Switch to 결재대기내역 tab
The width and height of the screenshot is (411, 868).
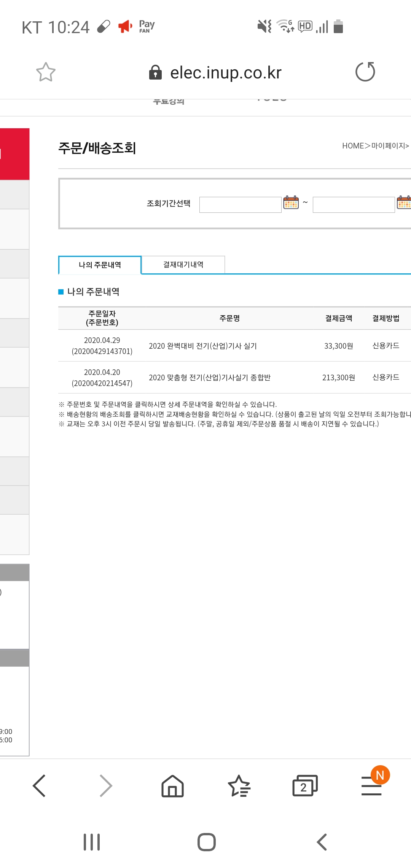183,265
